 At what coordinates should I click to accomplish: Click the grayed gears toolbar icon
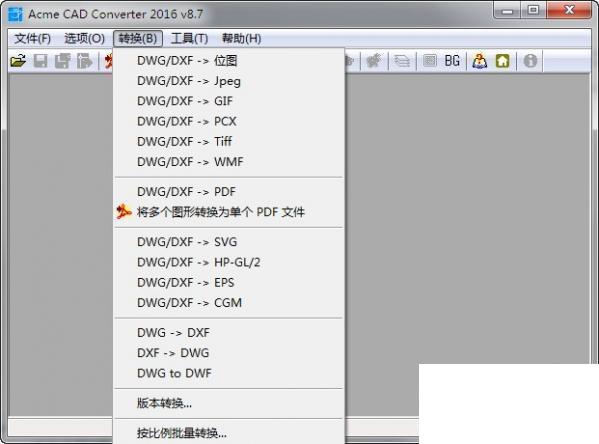[373, 60]
